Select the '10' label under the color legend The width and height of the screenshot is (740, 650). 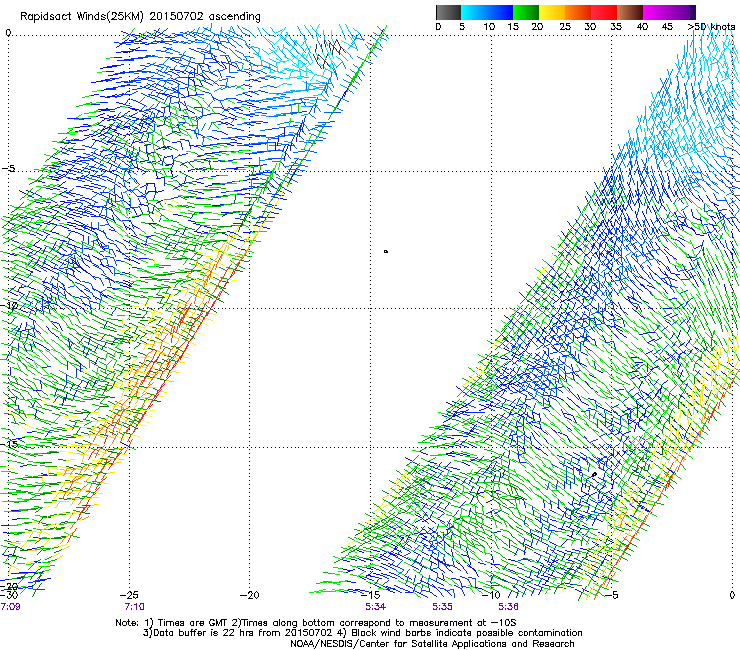pos(489,27)
